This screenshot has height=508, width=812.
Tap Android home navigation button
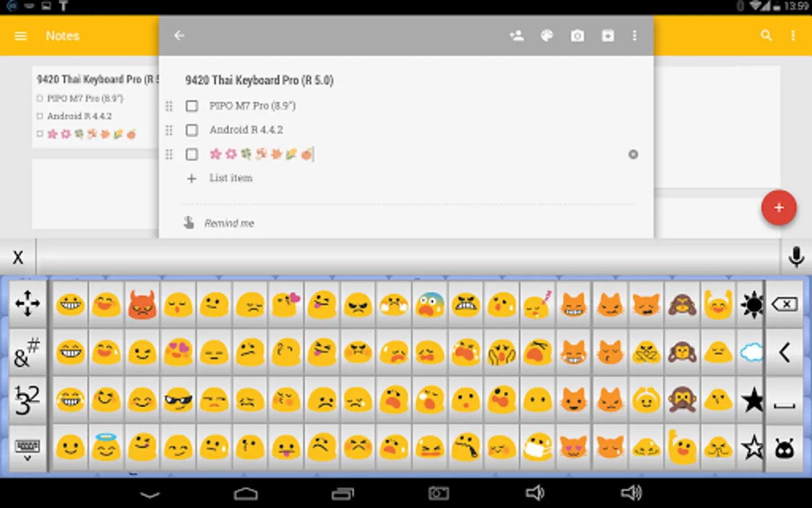click(x=246, y=494)
